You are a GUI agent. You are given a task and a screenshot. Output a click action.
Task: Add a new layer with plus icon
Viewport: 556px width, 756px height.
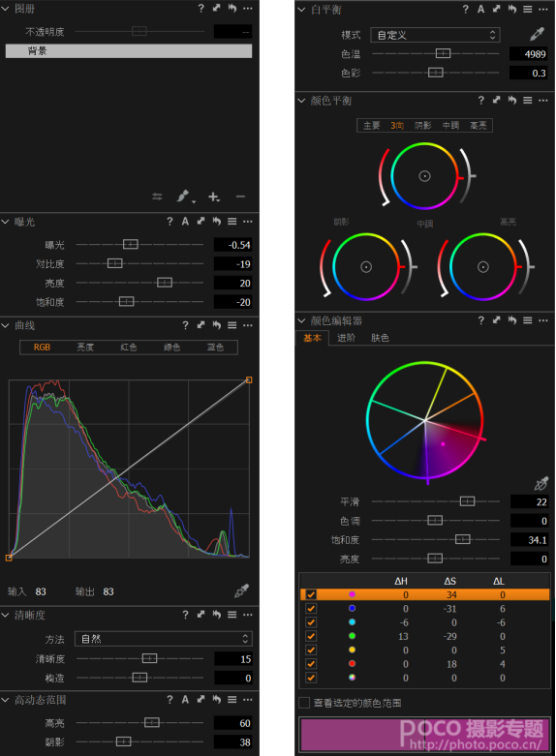pyautogui.click(x=214, y=197)
